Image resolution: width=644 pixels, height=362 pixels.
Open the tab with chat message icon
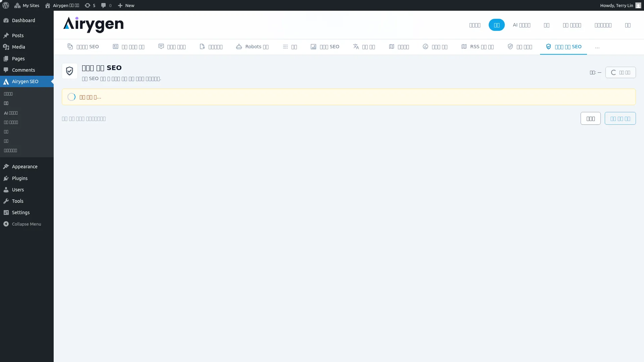tap(172, 47)
